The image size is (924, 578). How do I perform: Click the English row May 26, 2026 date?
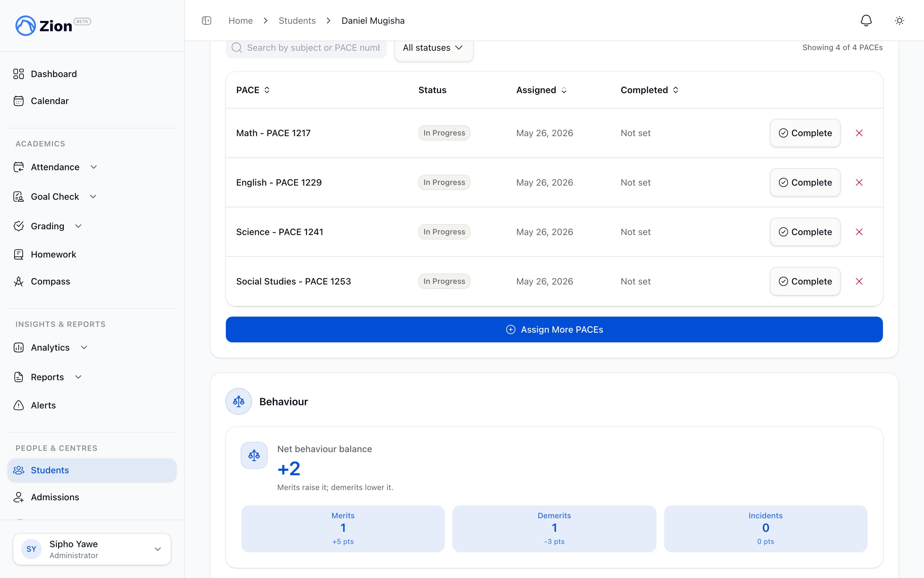(544, 182)
